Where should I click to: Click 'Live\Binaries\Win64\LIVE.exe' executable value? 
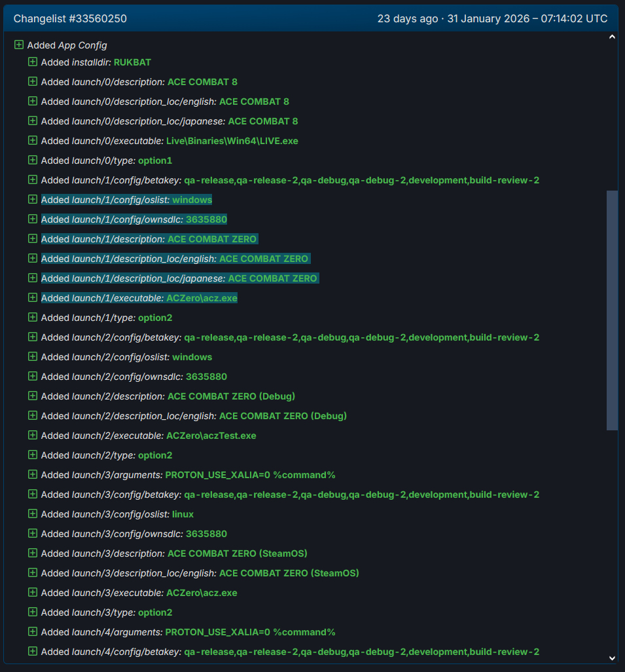click(x=232, y=141)
